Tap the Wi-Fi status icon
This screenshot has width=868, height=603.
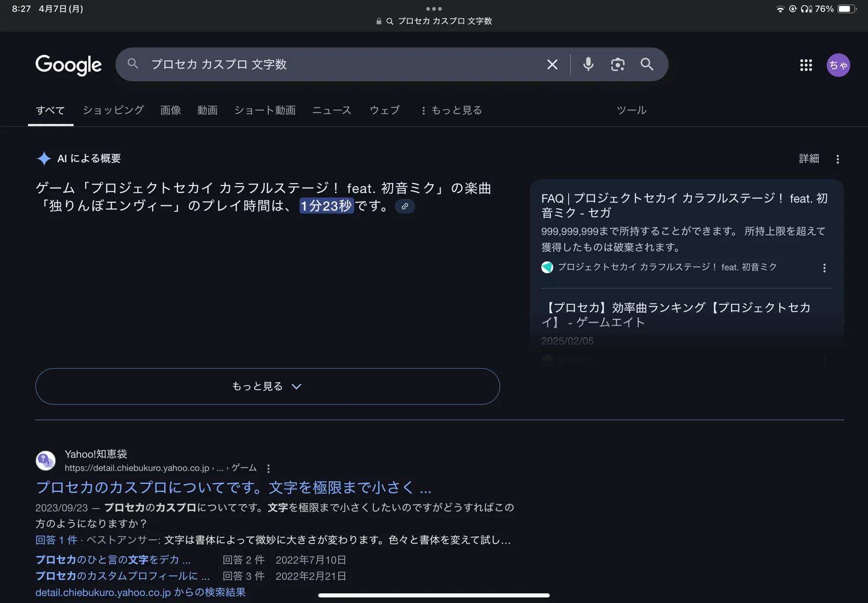point(780,9)
